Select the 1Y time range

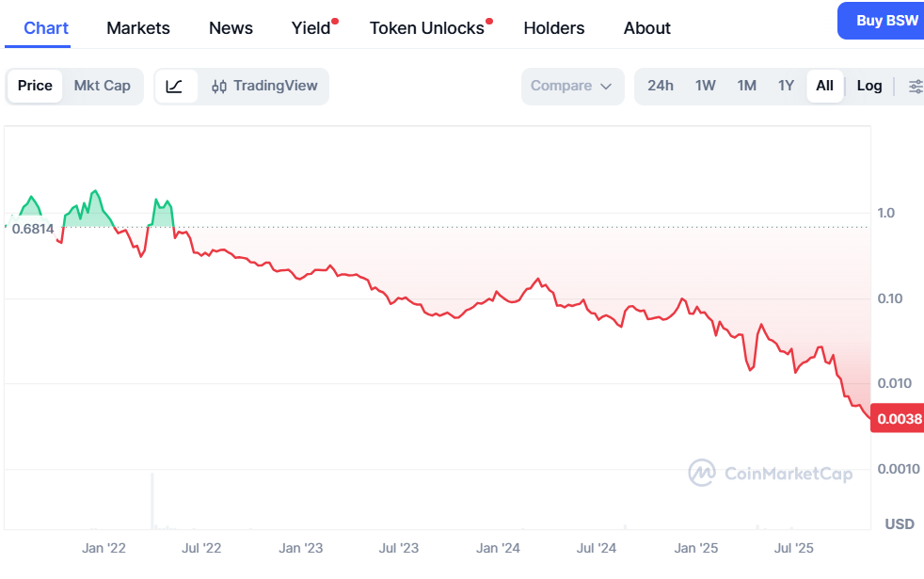(787, 86)
